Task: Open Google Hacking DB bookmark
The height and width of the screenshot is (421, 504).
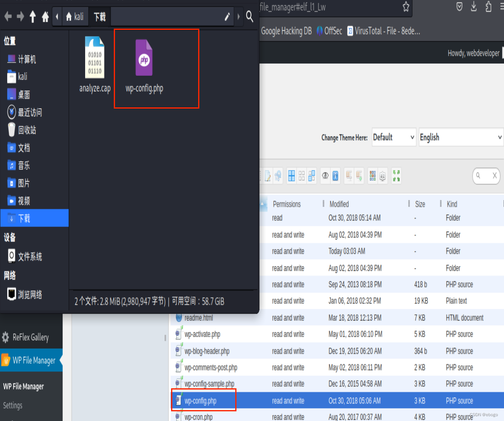Action: [287, 31]
